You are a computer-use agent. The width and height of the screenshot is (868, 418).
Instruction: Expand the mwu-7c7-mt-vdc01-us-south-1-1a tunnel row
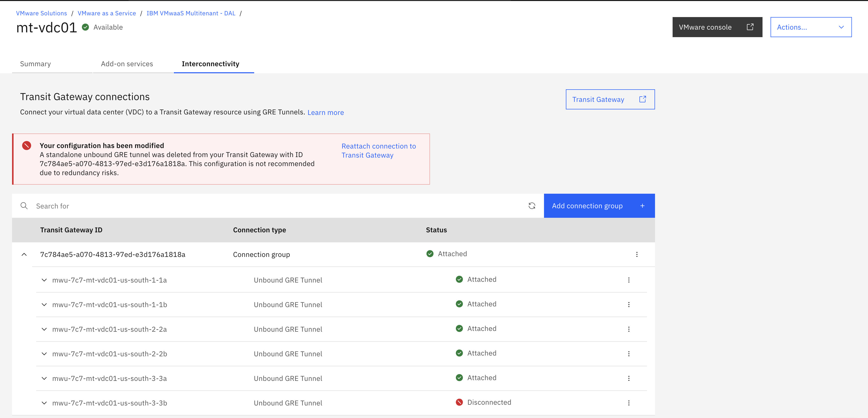(44, 280)
